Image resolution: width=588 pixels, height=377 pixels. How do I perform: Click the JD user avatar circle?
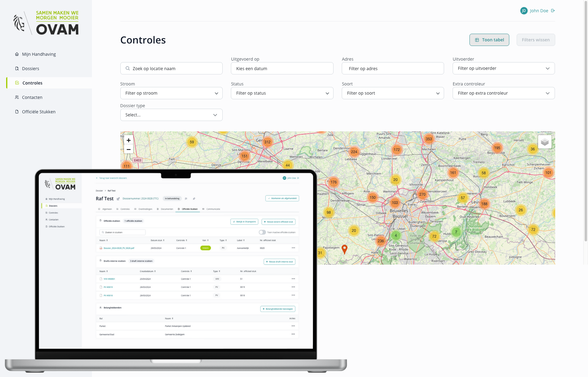point(524,11)
